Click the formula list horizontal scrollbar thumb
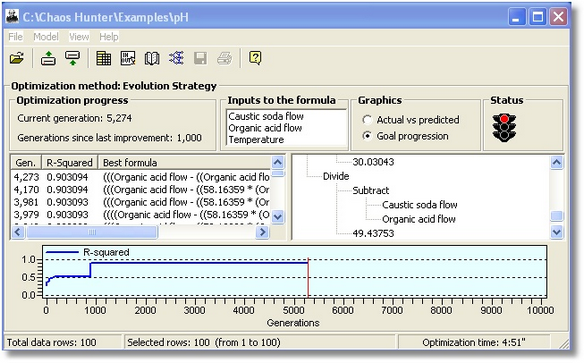 point(92,232)
